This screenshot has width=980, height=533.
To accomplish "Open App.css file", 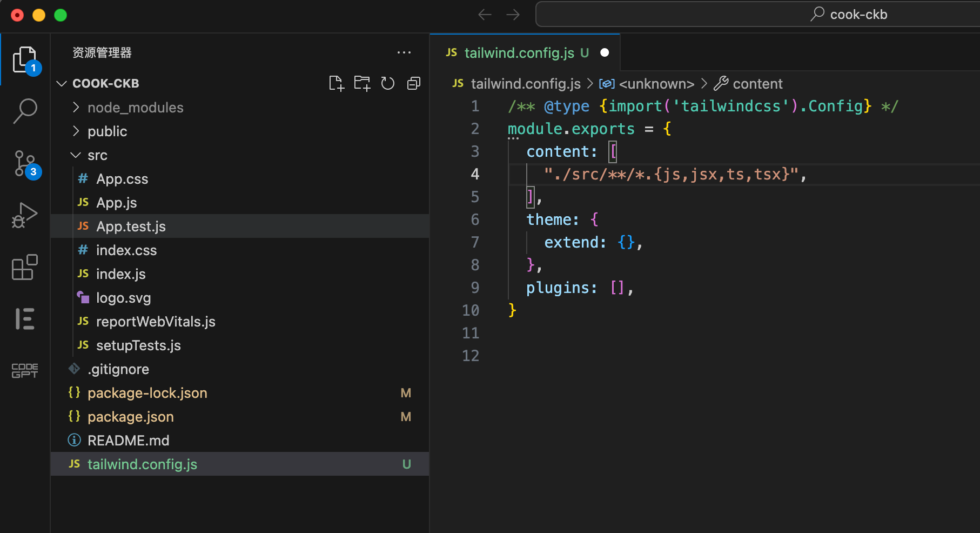I will click(240, 179).
